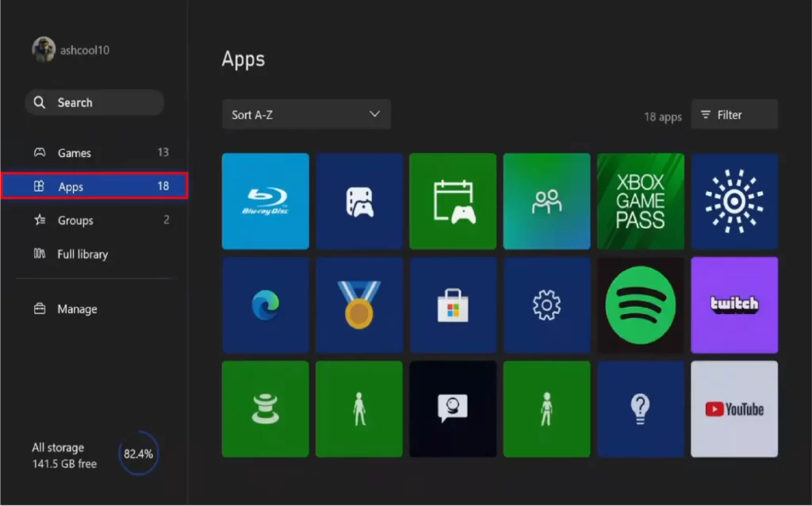812x506 pixels.
Task: Open the Captures app with controller film icon
Action: click(359, 201)
